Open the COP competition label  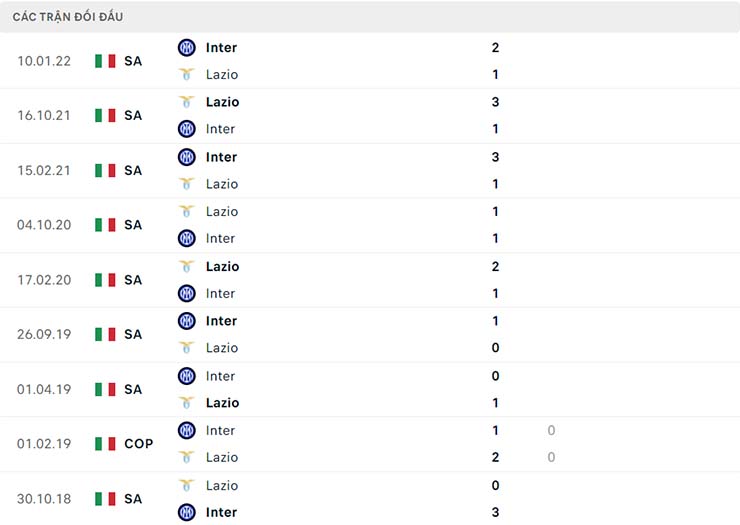coord(139,443)
